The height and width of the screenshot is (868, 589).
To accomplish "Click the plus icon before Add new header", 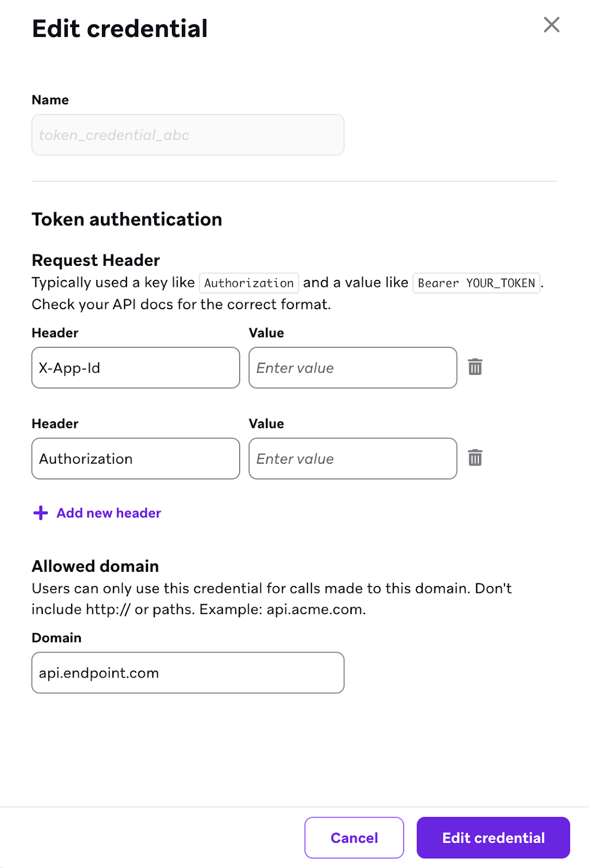I will coord(41,513).
